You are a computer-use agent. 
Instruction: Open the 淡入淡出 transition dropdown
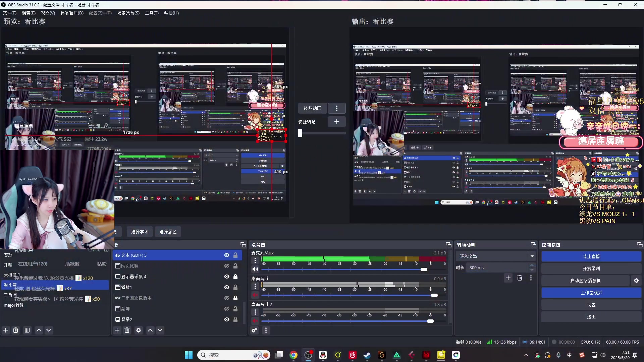point(496,256)
